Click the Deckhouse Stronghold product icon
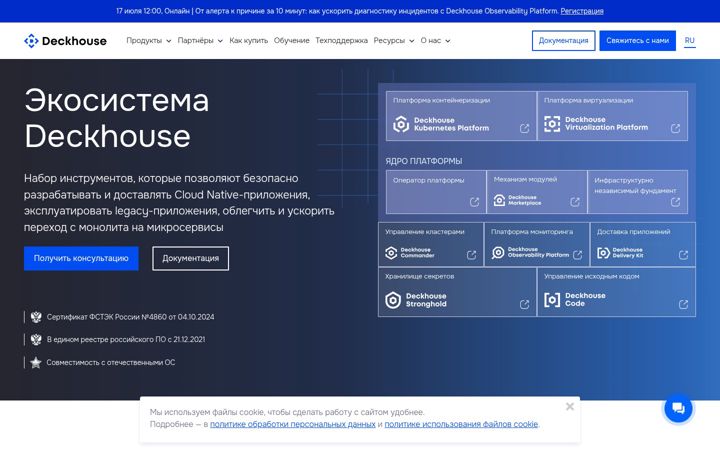Image resolution: width=720 pixels, height=450 pixels. coord(393,300)
